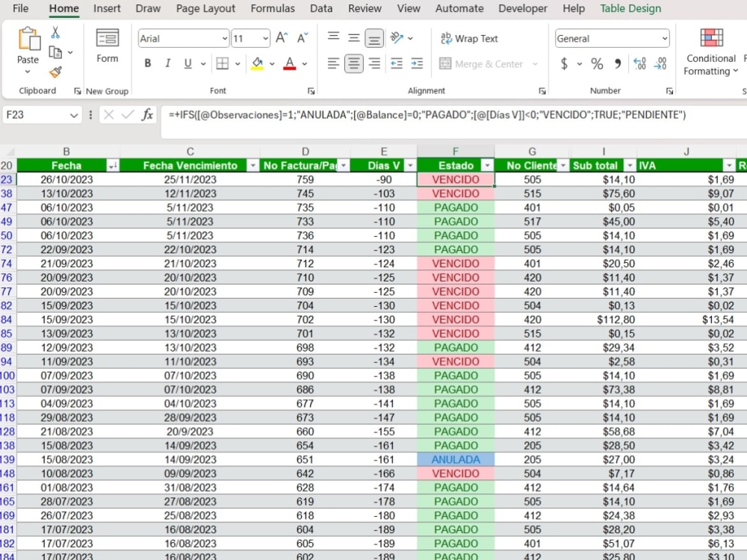Open the Fecha Vencimiento filter dropdown

pyautogui.click(x=252, y=166)
